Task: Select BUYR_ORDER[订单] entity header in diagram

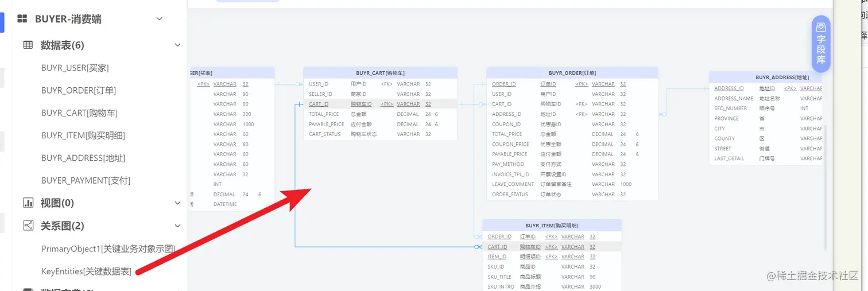Action: click(x=572, y=73)
